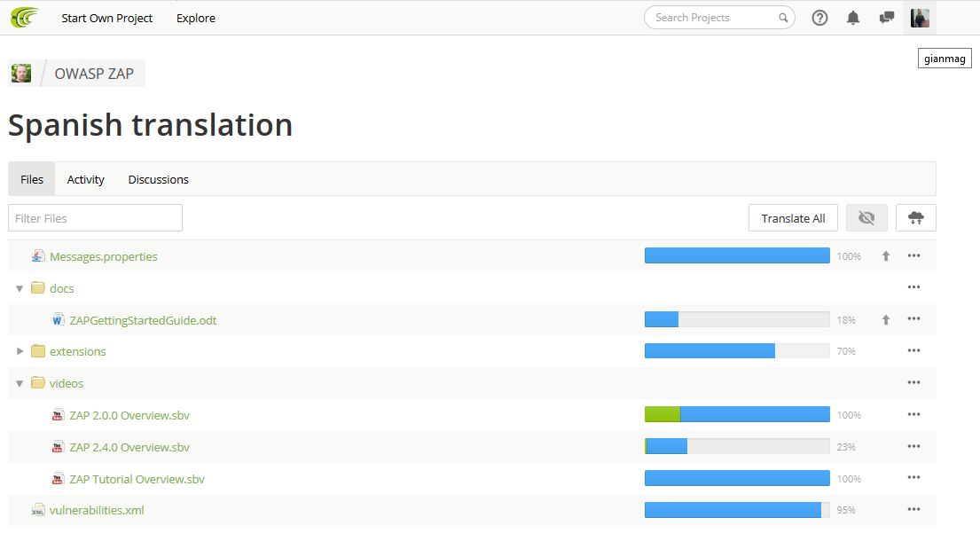This screenshot has width=980, height=541.
Task: Open Start Own Project menu item
Action: (107, 18)
